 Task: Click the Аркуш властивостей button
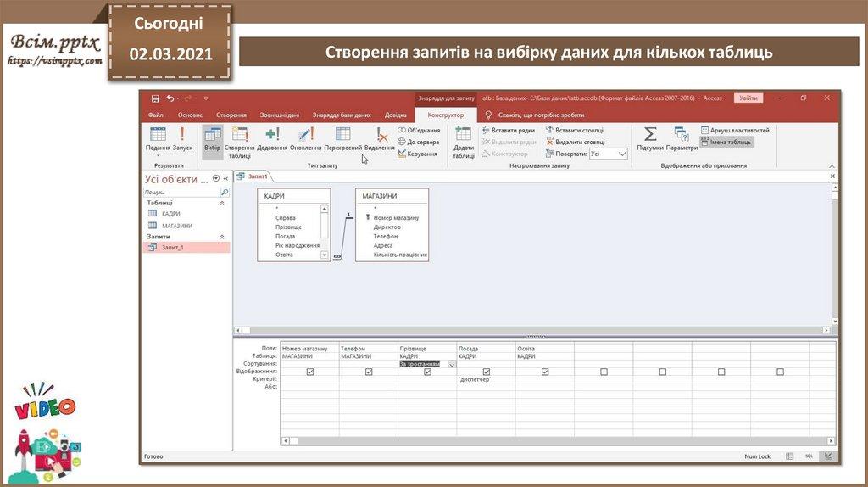click(734, 131)
